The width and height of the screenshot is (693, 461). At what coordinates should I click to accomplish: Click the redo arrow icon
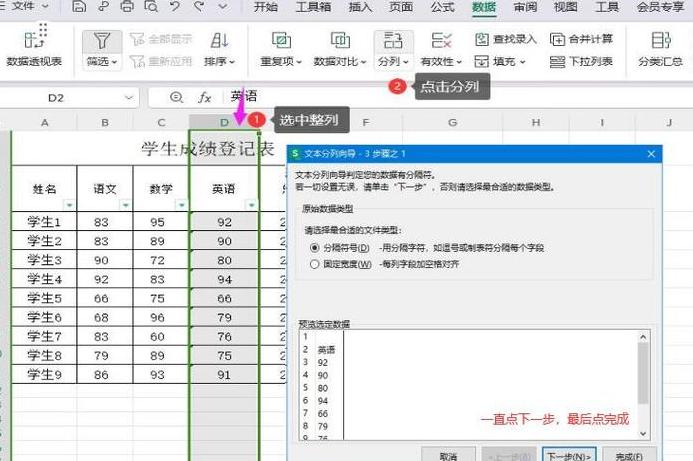click(199, 7)
